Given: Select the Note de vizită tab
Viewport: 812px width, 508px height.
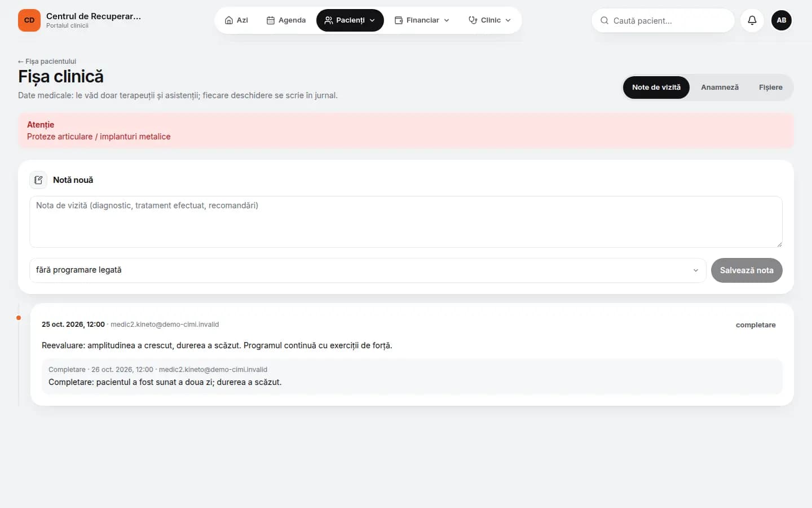Looking at the screenshot, I should [x=656, y=87].
